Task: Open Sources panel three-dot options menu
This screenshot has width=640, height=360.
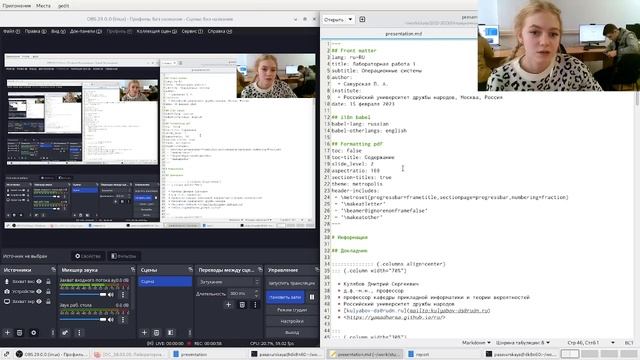Action: point(53,333)
